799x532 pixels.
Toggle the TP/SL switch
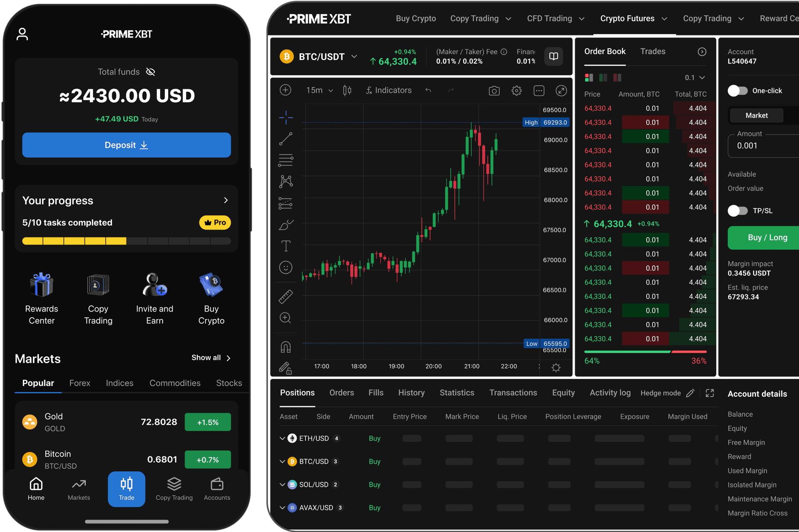[738, 211]
